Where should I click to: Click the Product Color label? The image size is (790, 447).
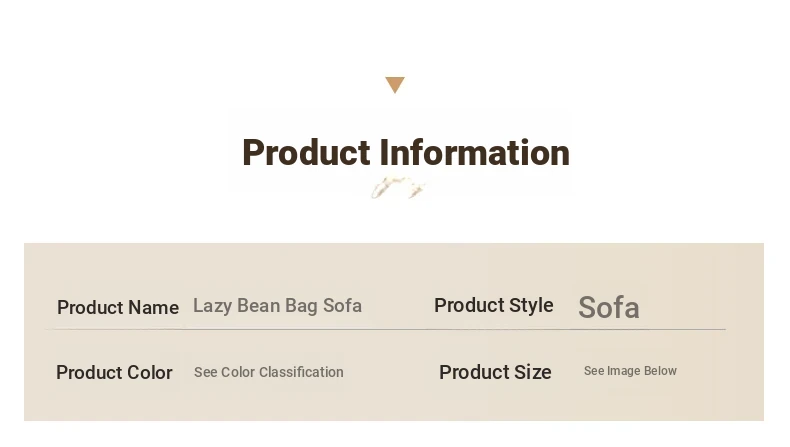114,372
